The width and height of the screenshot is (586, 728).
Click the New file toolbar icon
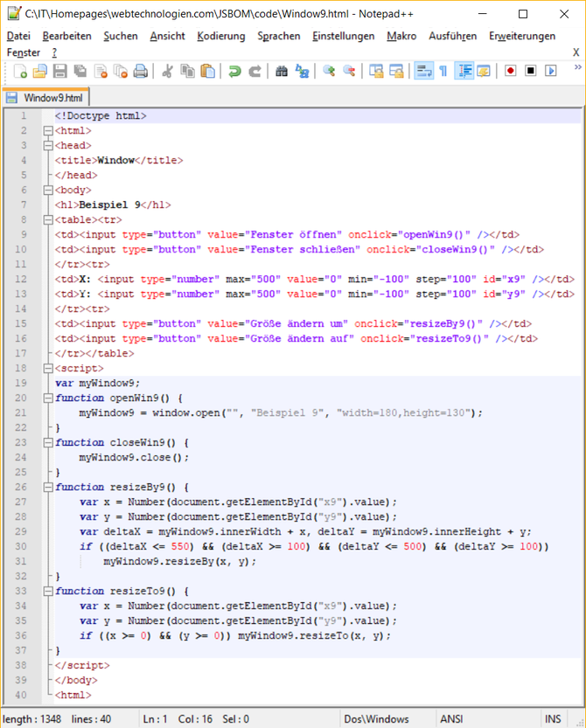(20, 71)
